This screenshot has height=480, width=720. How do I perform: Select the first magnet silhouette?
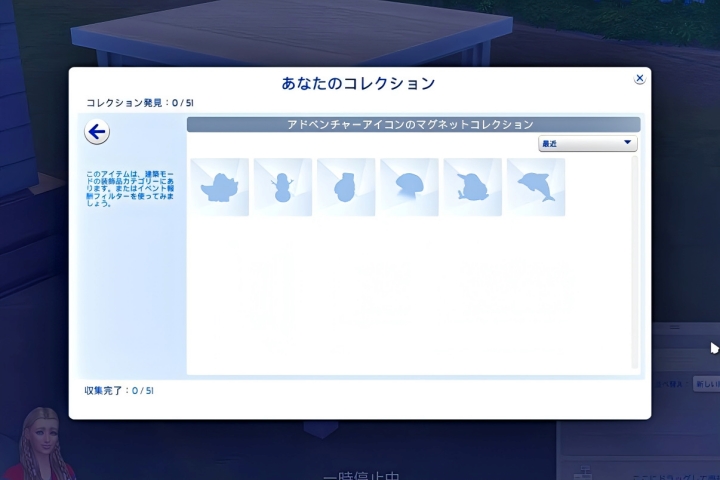click(x=219, y=187)
